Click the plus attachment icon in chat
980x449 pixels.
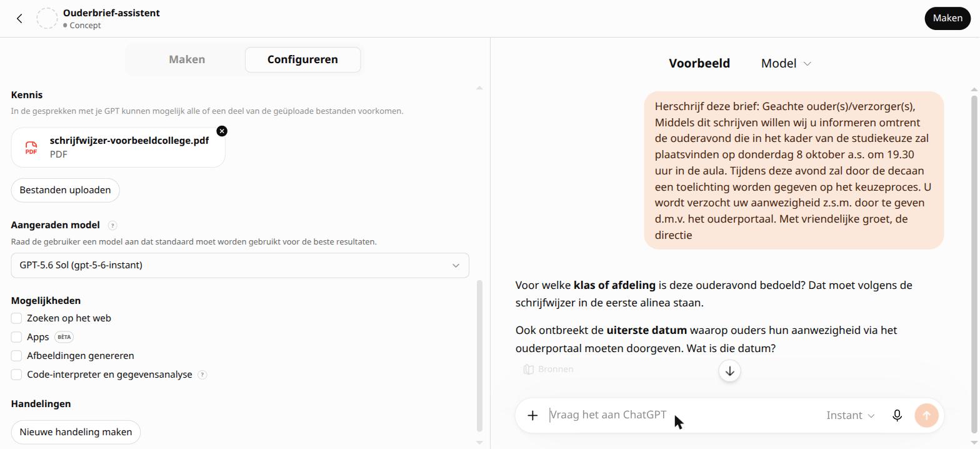532,415
